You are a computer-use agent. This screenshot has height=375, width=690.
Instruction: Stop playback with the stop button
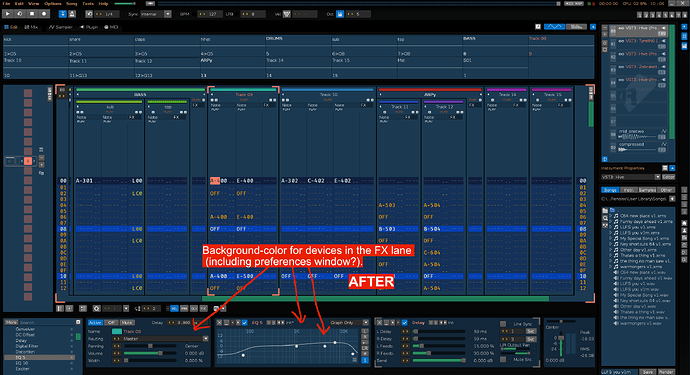coord(32,14)
